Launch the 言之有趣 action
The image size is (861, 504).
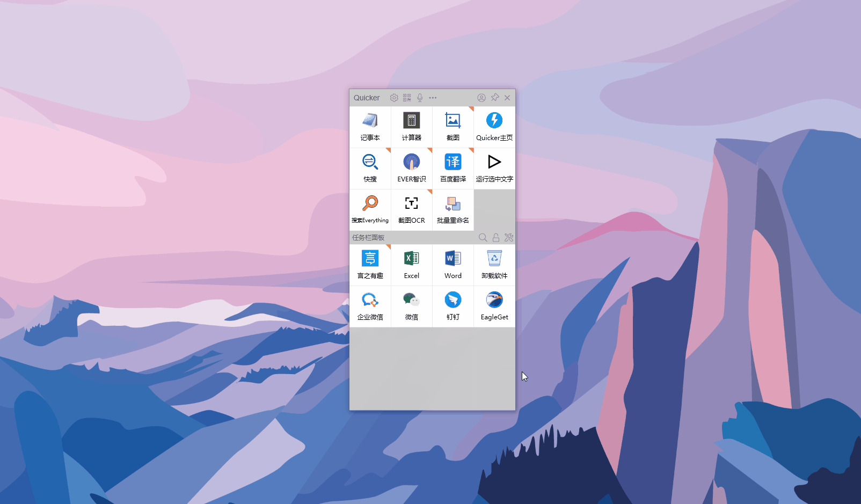tap(370, 265)
